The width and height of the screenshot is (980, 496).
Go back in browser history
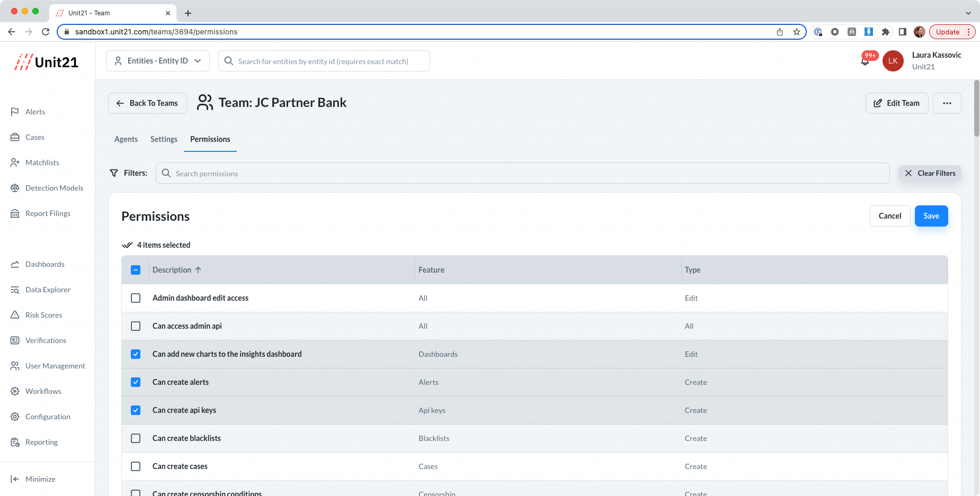click(12, 32)
